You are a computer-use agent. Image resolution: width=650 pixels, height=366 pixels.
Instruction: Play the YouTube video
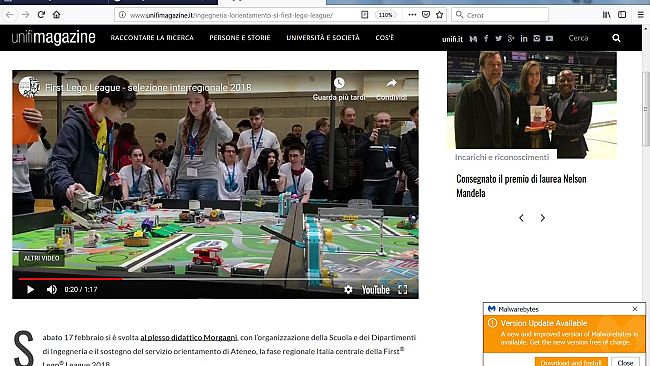(x=30, y=289)
